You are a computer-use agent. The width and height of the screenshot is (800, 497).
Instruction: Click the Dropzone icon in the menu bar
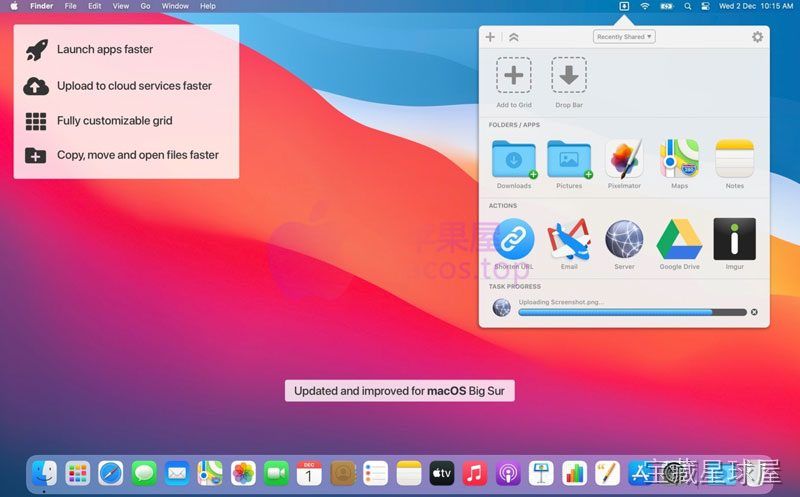623,6
